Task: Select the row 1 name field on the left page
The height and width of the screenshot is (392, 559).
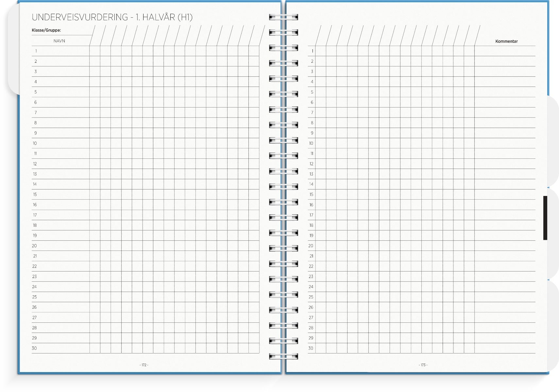Action: (x=62, y=51)
